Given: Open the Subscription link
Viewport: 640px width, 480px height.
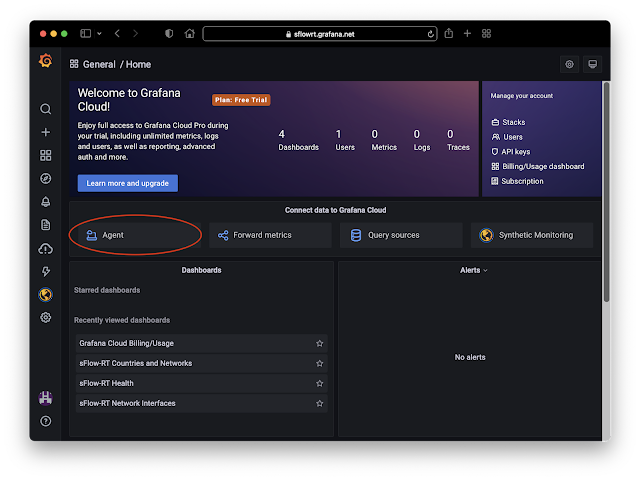Looking at the screenshot, I should click(x=517, y=181).
